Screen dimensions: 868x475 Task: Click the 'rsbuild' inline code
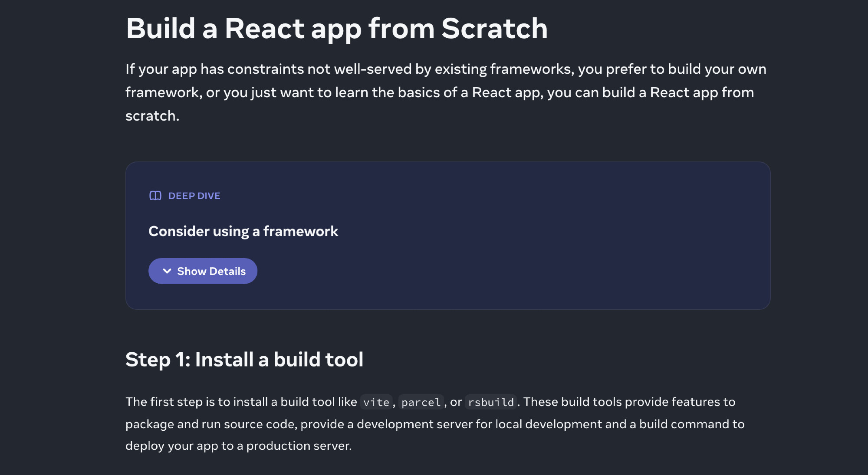point(491,402)
